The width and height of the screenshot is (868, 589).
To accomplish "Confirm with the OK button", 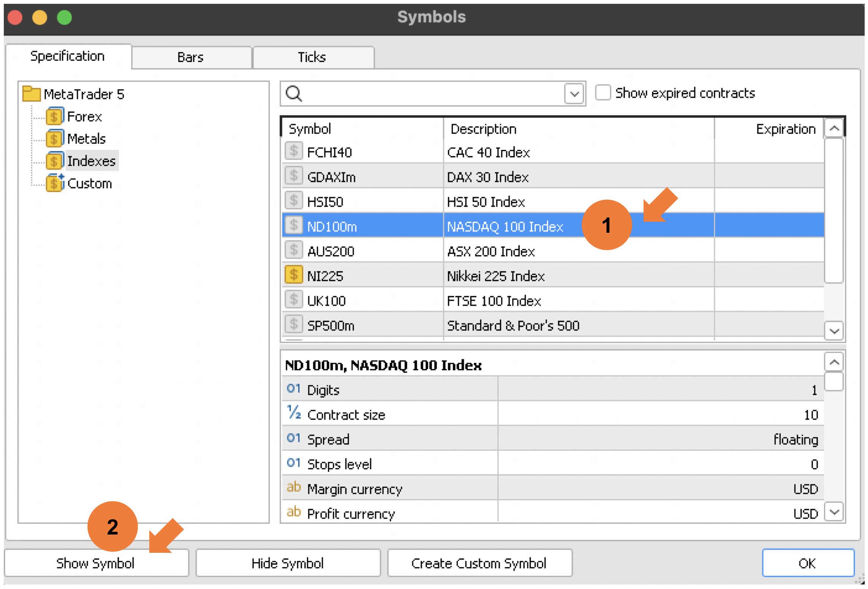I will tap(807, 563).
